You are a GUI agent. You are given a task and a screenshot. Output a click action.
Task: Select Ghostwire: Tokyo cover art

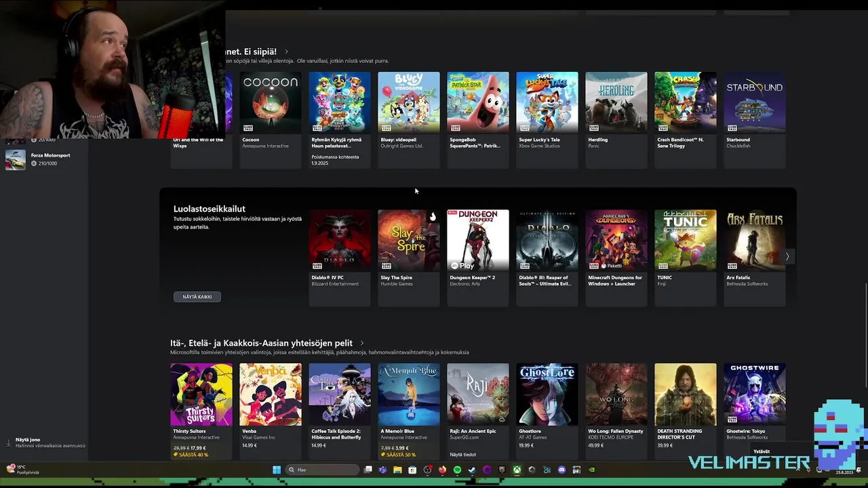coord(754,394)
